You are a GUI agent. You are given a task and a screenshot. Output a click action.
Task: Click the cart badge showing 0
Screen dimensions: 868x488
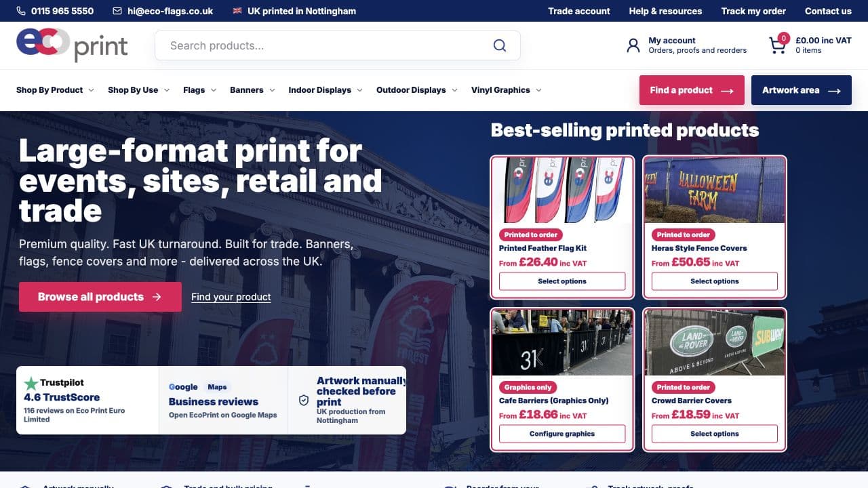(x=784, y=39)
